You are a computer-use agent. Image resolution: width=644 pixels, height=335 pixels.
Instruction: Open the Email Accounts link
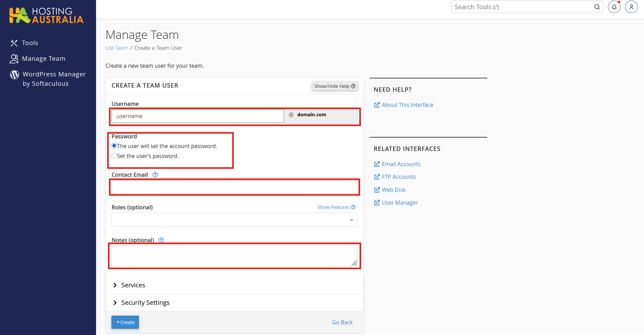point(401,164)
